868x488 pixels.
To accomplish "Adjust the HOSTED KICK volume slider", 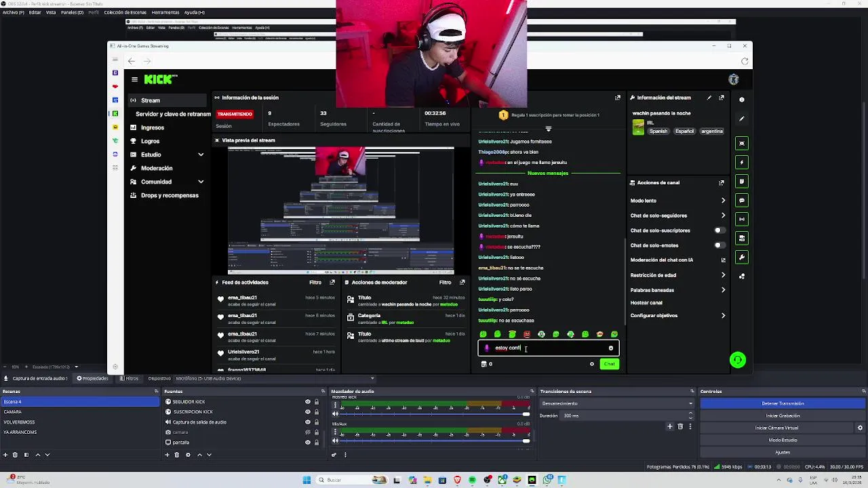I will pyautogui.click(x=435, y=413).
